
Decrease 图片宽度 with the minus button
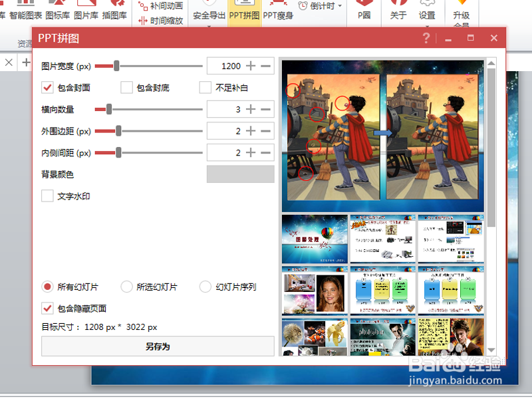point(265,66)
